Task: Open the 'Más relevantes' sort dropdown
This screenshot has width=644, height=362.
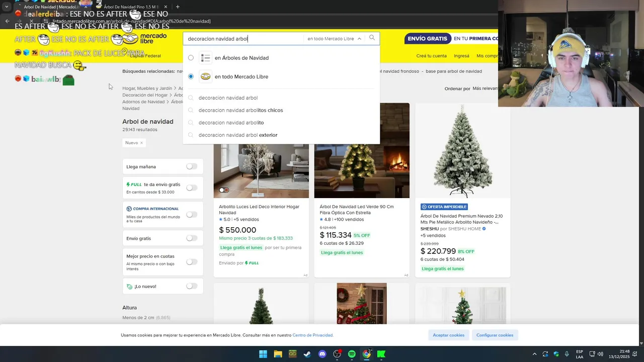Action: coord(485,88)
